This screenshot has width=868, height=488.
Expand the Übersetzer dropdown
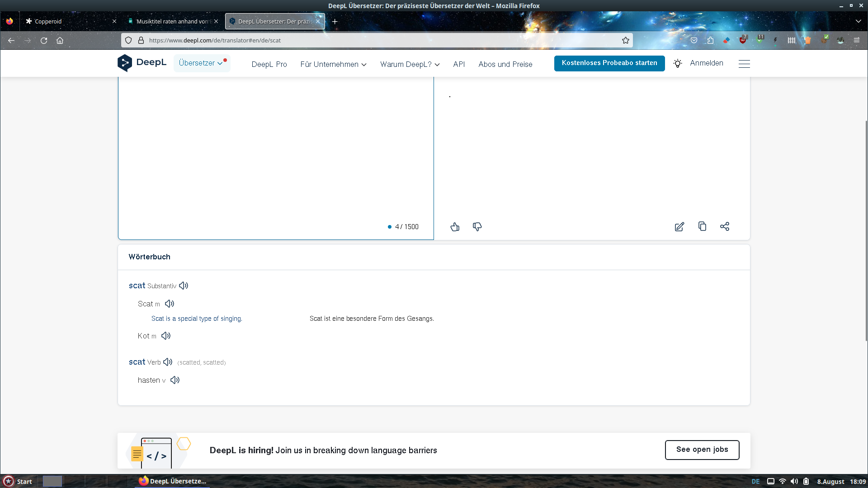(x=202, y=63)
